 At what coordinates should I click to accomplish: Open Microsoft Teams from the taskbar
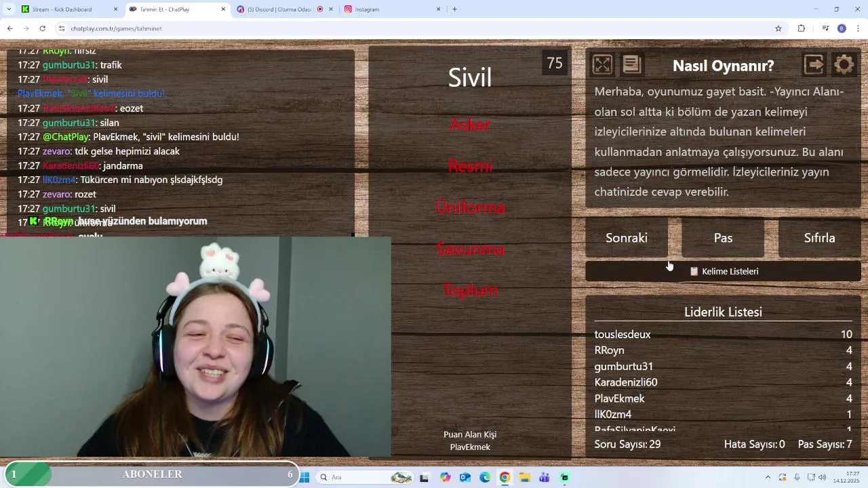click(545, 477)
